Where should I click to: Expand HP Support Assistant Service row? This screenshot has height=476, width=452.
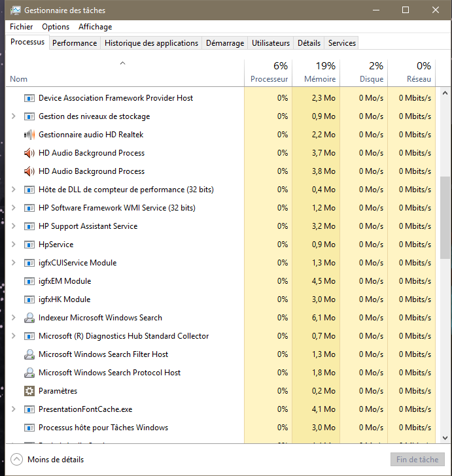pos(13,226)
